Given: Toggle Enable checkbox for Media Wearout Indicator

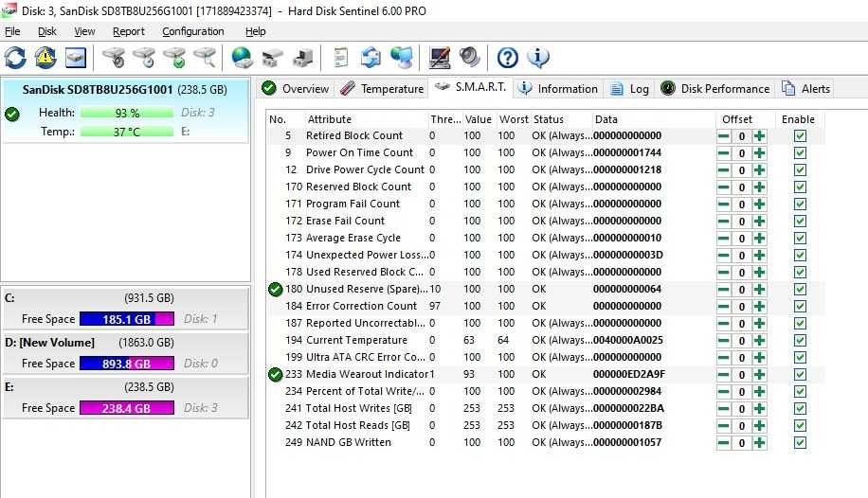Looking at the screenshot, I should point(800,375).
